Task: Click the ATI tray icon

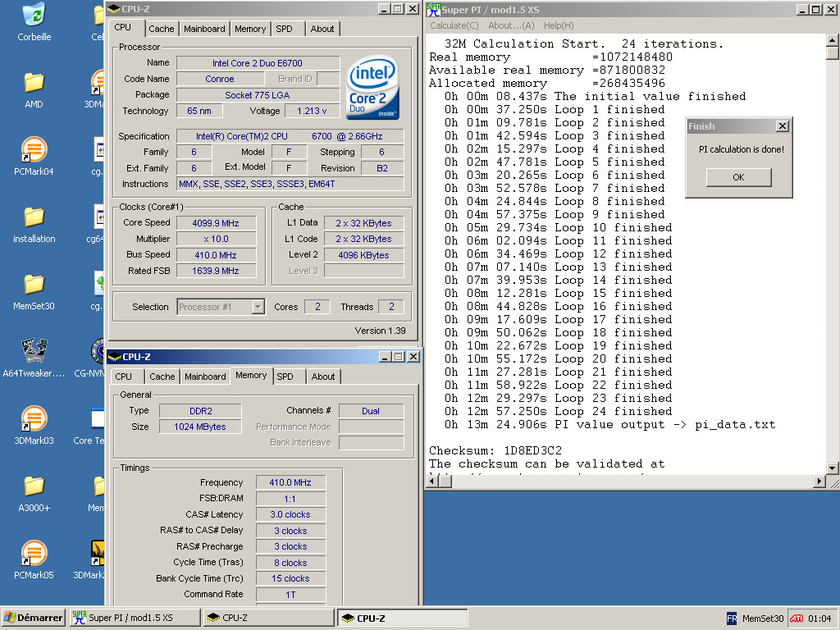Action: tap(797, 619)
